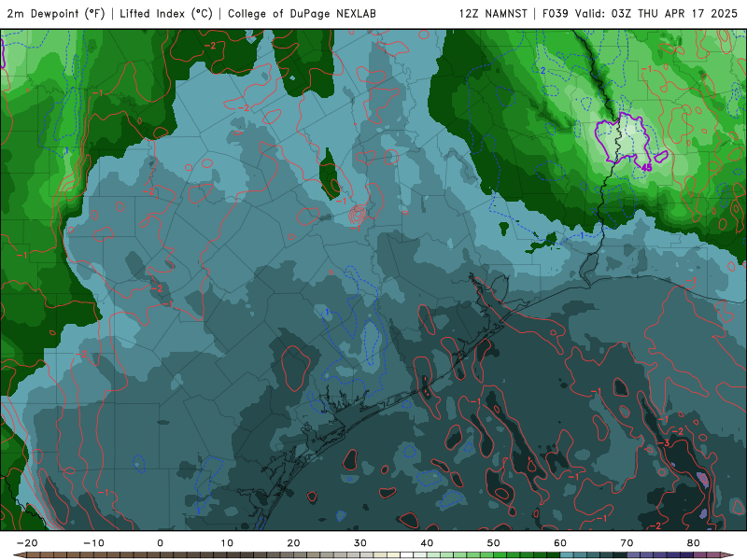Click the "50" color scale label

[494, 543]
